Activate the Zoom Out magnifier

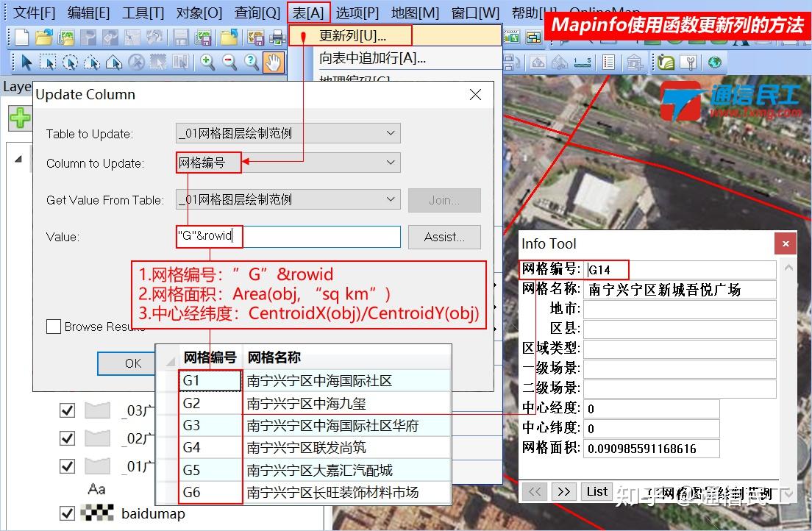click(x=229, y=63)
